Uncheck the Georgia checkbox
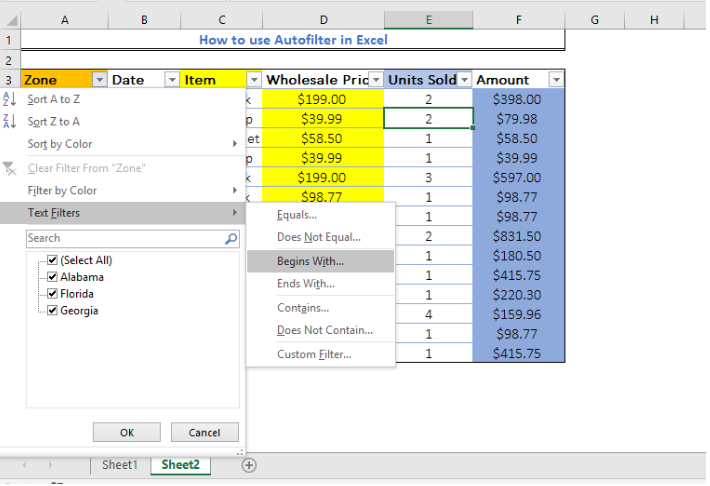 (53, 310)
